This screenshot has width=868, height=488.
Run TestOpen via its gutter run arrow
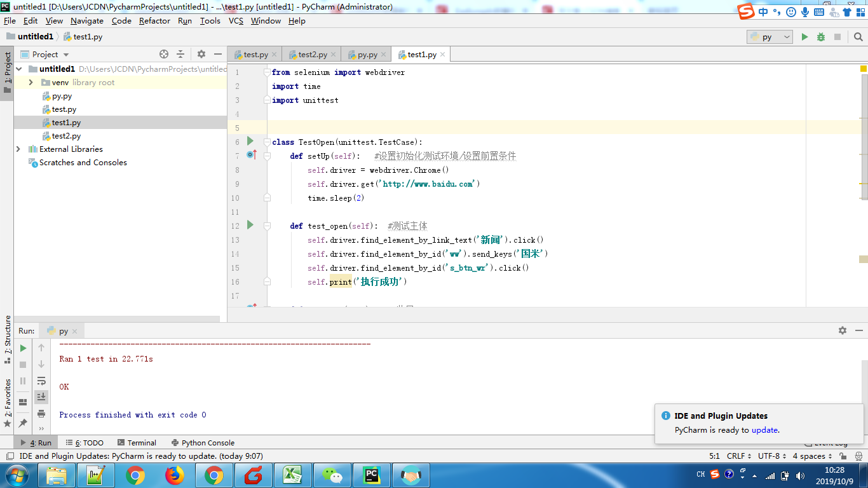click(x=250, y=142)
